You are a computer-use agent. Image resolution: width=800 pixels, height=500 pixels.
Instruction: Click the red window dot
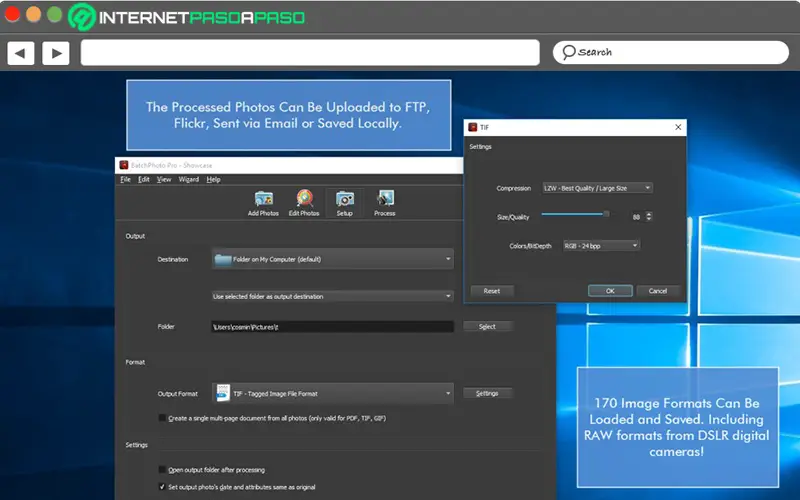pos(12,14)
